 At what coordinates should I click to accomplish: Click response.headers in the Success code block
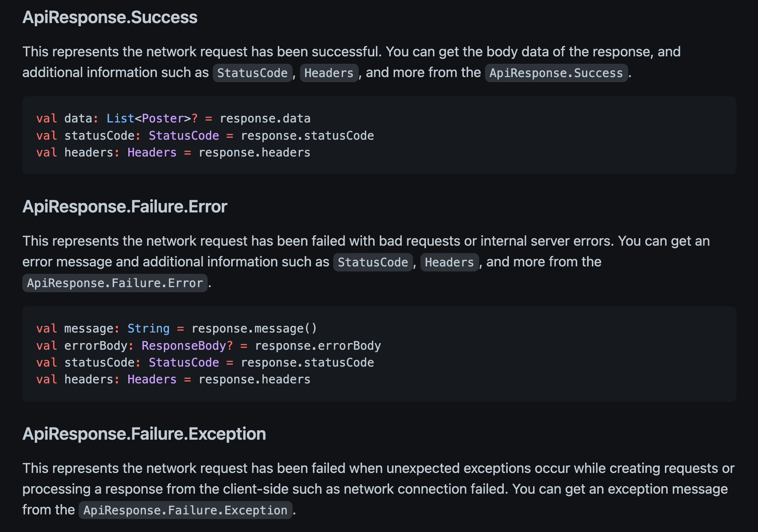[255, 153]
